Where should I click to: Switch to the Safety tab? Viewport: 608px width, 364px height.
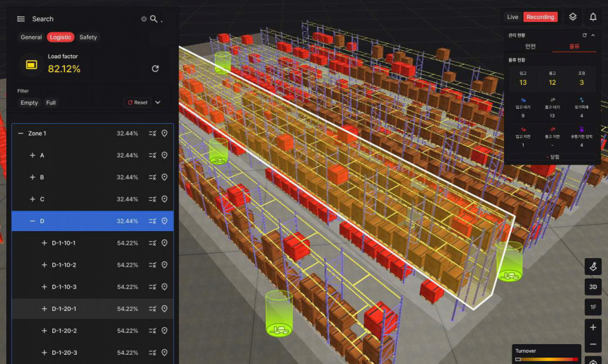88,37
